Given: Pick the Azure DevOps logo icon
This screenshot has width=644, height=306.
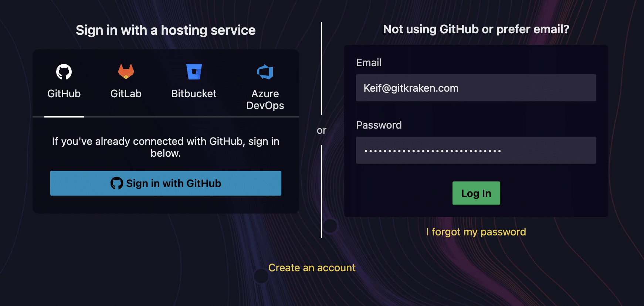Looking at the screenshot, I should coord(265,72).
